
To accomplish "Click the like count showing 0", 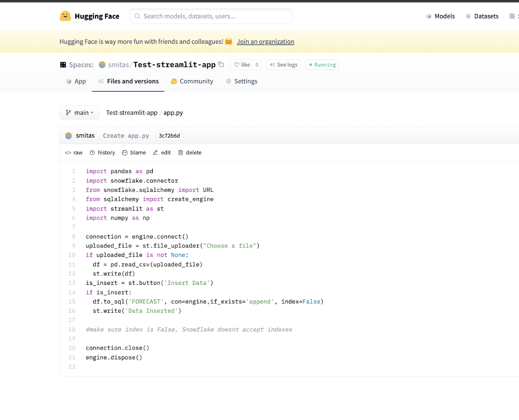I will point(257,65).
